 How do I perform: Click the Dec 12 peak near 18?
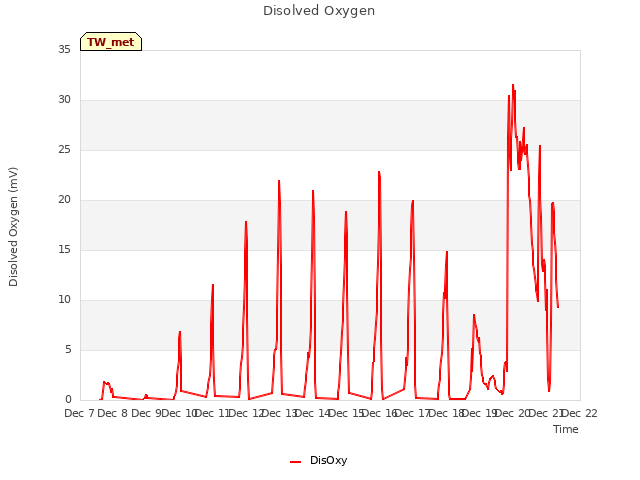(x=246, y=222)
